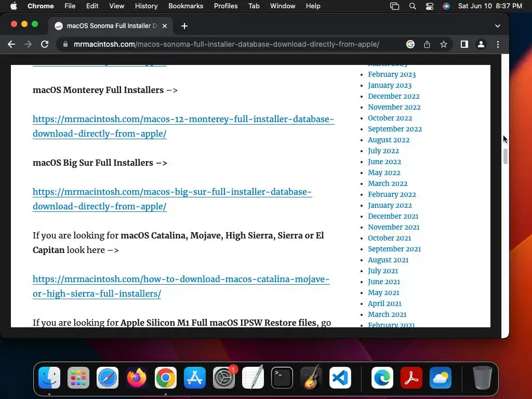Launch Safari from the Dock

pos(108,378)
